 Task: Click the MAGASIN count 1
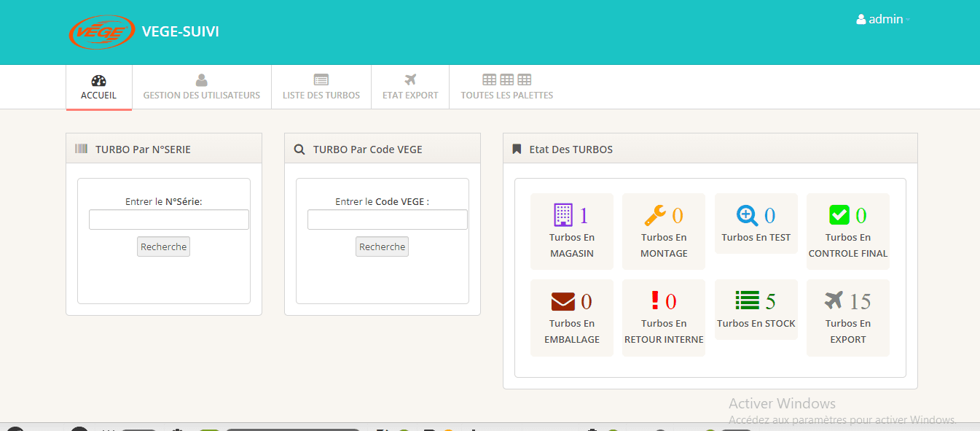[x=584, y=216]
